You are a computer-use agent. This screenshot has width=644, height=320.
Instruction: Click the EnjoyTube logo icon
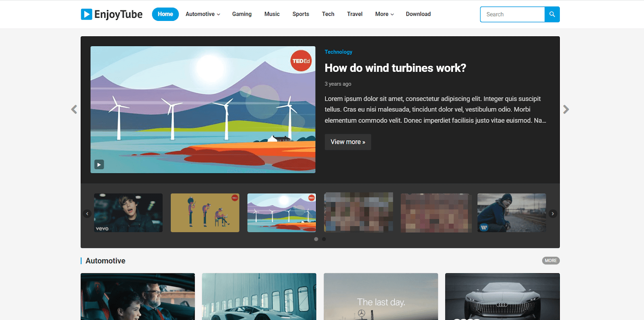(x=87, y=15)
